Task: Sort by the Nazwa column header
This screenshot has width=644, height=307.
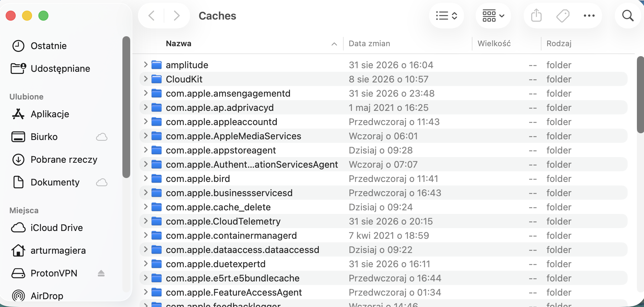Action: [x=178, y=44]
